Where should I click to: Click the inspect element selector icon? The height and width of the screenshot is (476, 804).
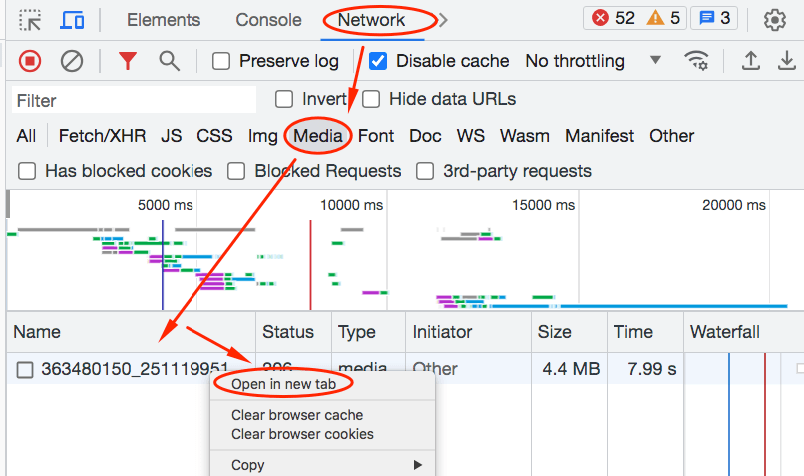click(x=30, y=20)
